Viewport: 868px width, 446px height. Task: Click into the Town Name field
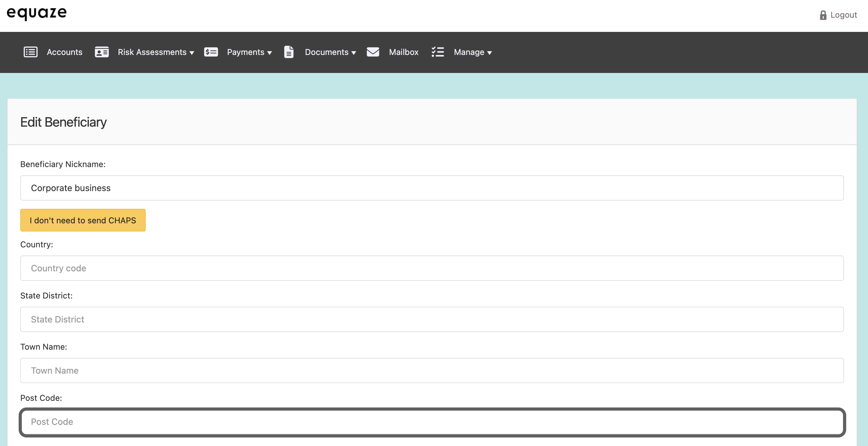(x=432, y=371)
